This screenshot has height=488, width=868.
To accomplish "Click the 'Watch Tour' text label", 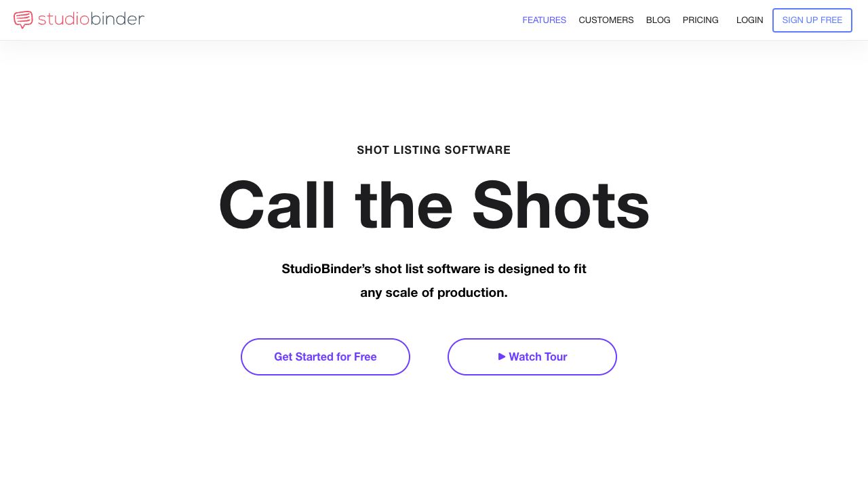I will coord(538,357).
